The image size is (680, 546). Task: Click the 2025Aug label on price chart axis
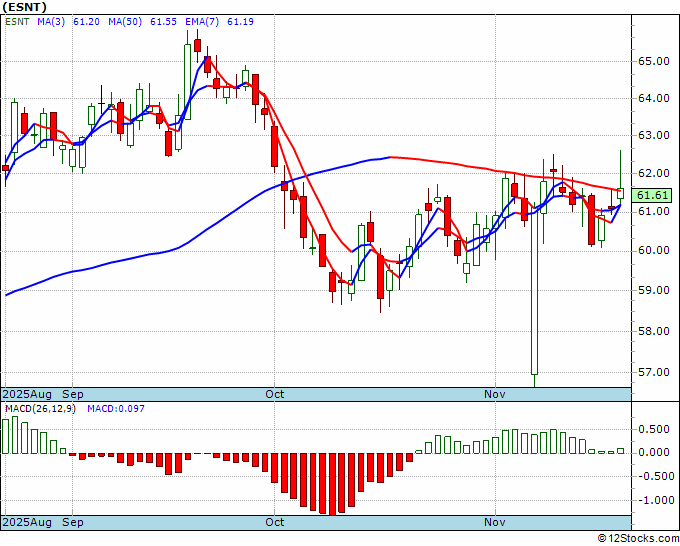click(x=27, y=394)
